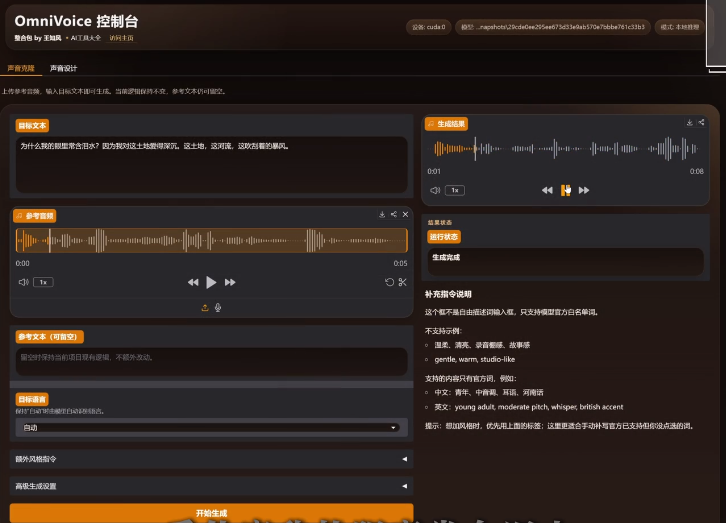Change generated result 1x playback speed

455,190
